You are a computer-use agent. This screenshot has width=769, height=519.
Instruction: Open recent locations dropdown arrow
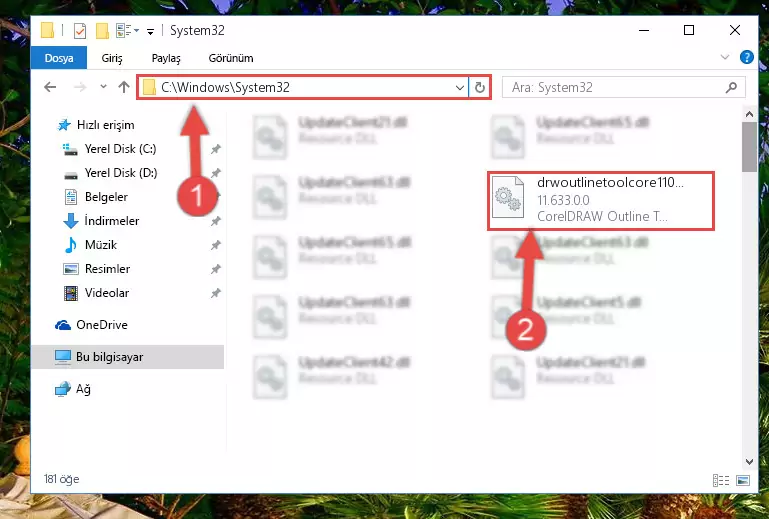[x=103, y=87]
